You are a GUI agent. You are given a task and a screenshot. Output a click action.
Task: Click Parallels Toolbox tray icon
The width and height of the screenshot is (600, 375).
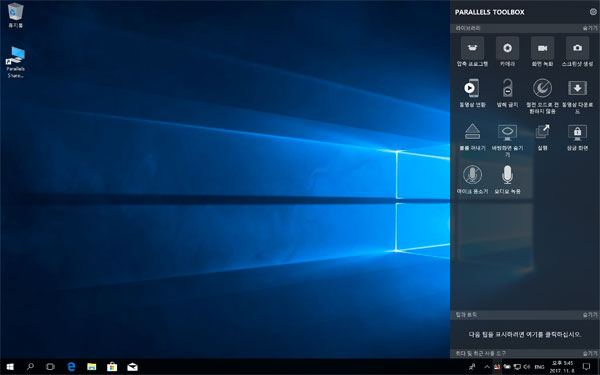(497, 367)
